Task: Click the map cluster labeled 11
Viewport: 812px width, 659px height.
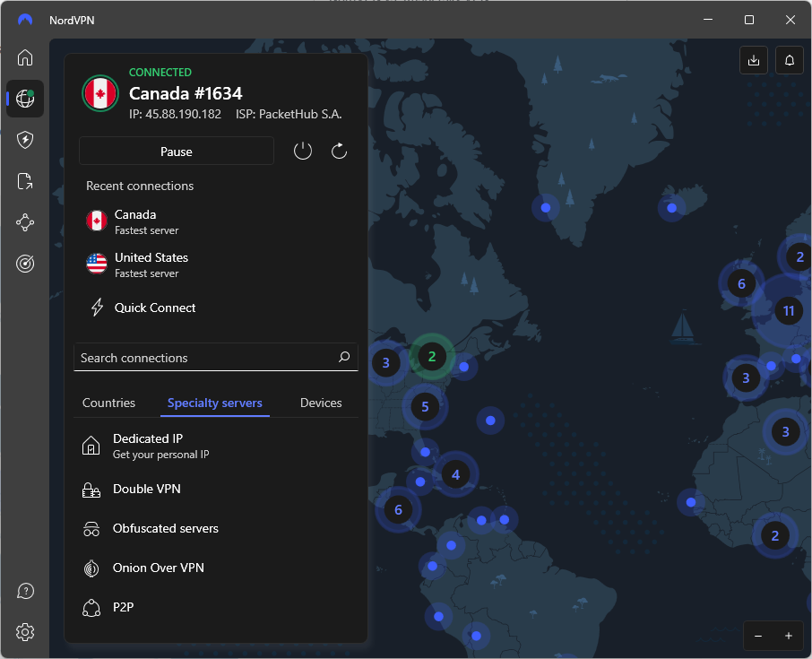Action: tap(789, 311)
